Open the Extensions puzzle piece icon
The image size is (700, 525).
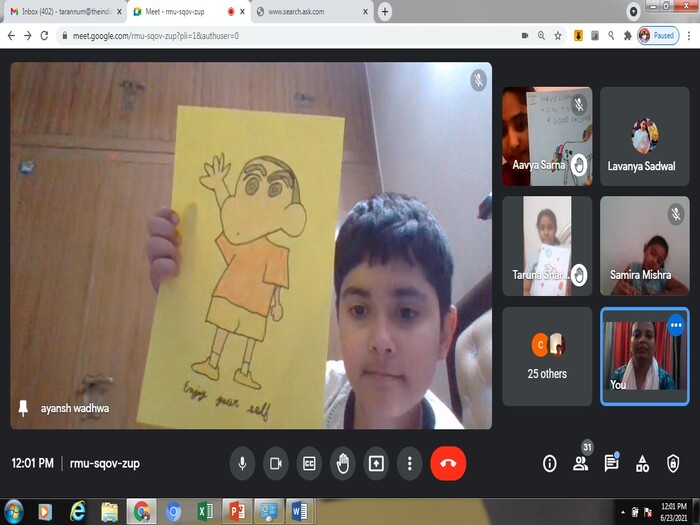628,36
